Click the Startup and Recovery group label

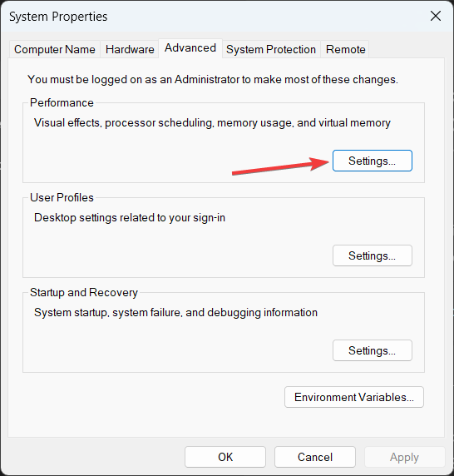pyautogui.click(x=84, y=293)
